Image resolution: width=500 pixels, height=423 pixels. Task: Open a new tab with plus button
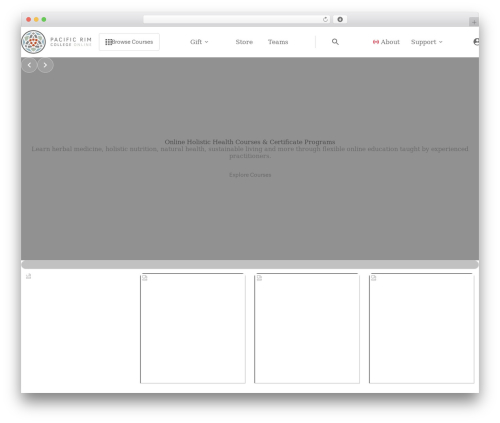474,22
